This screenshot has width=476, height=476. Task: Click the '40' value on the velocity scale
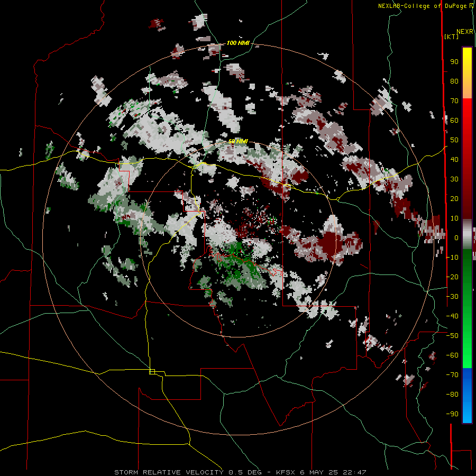click(x=454, y=160)
